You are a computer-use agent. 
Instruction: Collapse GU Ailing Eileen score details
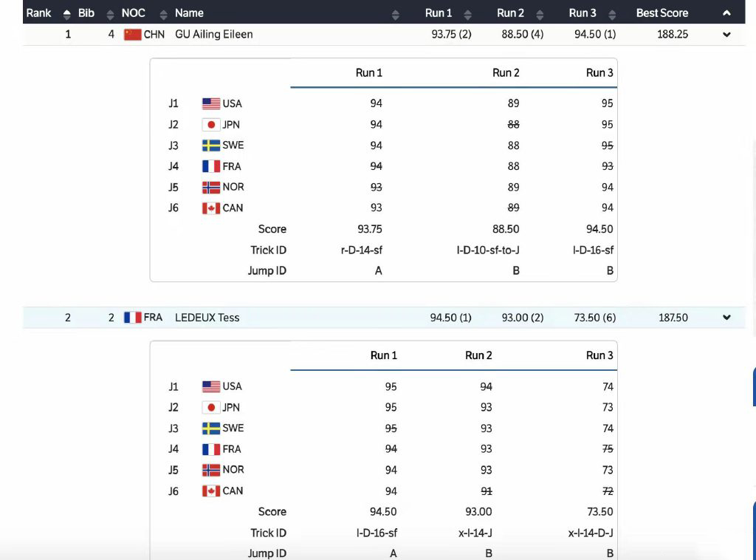(x=726, y=35)
